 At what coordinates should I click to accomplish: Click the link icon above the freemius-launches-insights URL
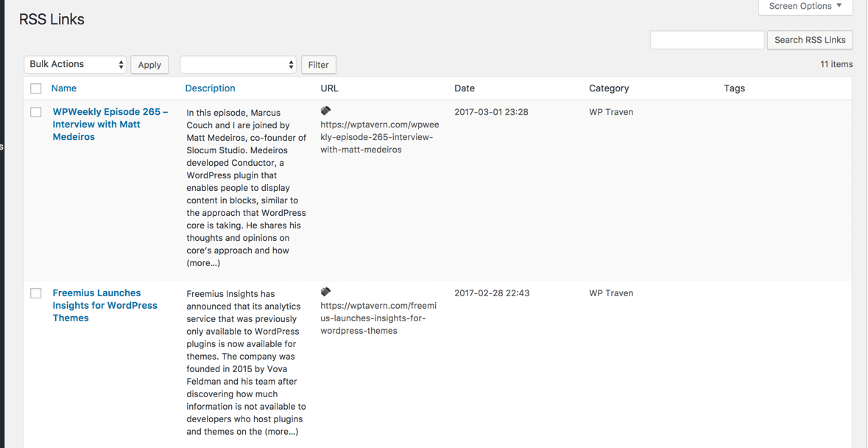(x=325, y=292)
